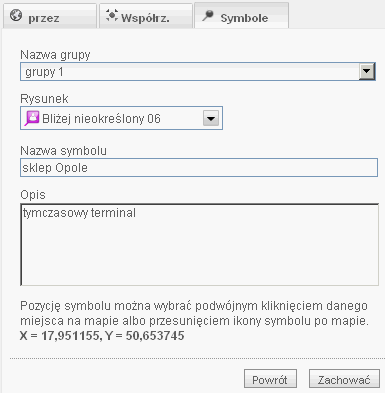
Task: Click the 'Nazwa grupy' label
Action: [55, 55]
